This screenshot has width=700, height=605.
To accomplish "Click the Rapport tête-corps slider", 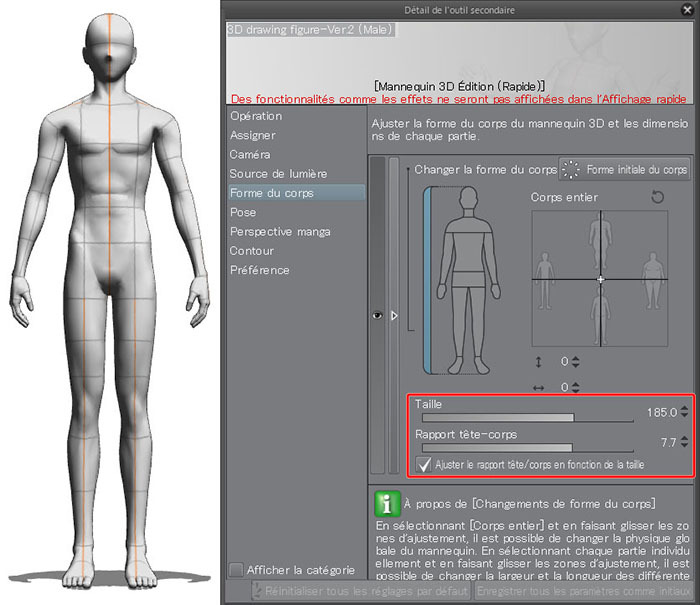I will point(528,447).
